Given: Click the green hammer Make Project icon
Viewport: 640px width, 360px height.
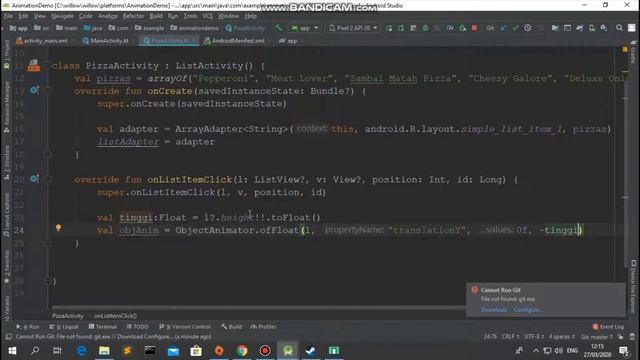Looking at the screenshot, I should click(x=278, y=28).
